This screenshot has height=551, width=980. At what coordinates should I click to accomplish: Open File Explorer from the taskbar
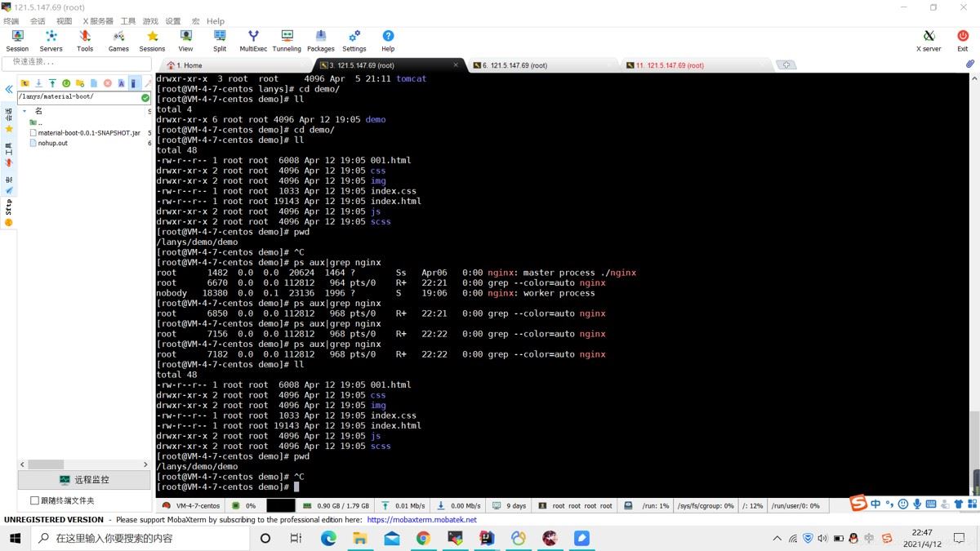pos(360,538)
